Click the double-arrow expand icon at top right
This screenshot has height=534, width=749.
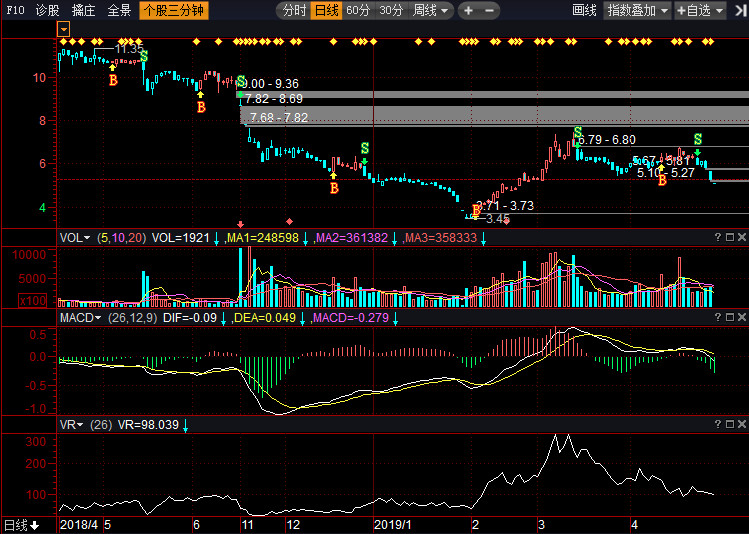737,10
